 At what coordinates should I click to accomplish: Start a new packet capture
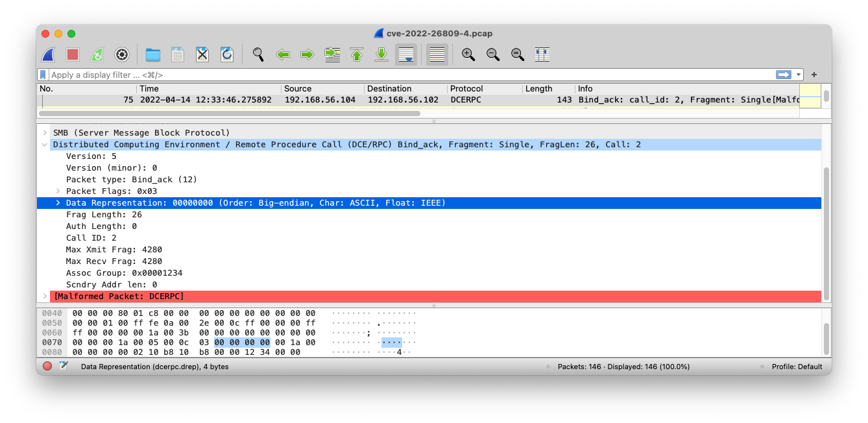pyautogui.click(x=47, y=54)
